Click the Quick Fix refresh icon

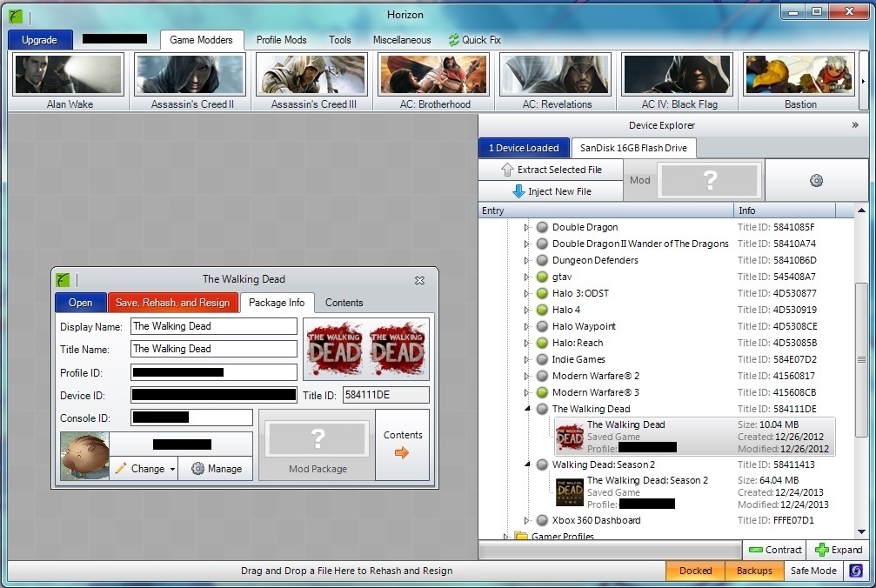click(x=453, y=40)
